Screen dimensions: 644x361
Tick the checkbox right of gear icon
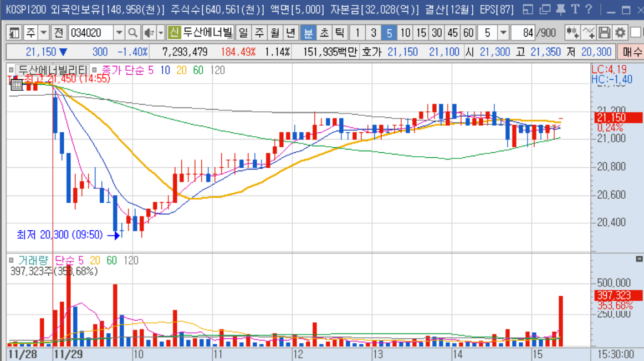click(x=635, y=33)
